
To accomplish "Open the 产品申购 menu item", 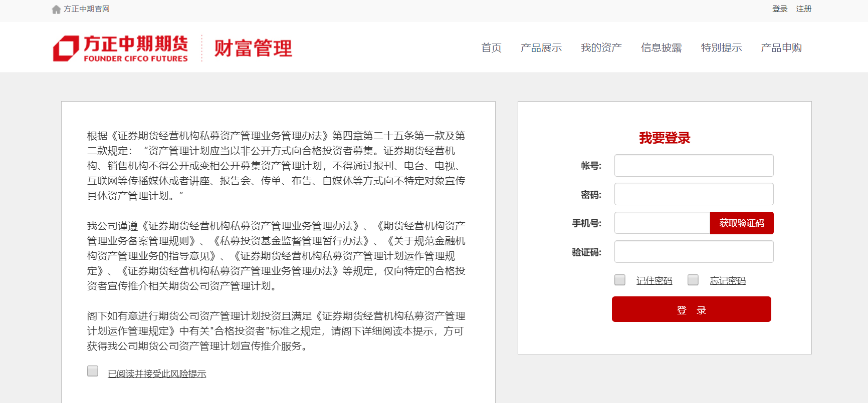I will 781,48.
